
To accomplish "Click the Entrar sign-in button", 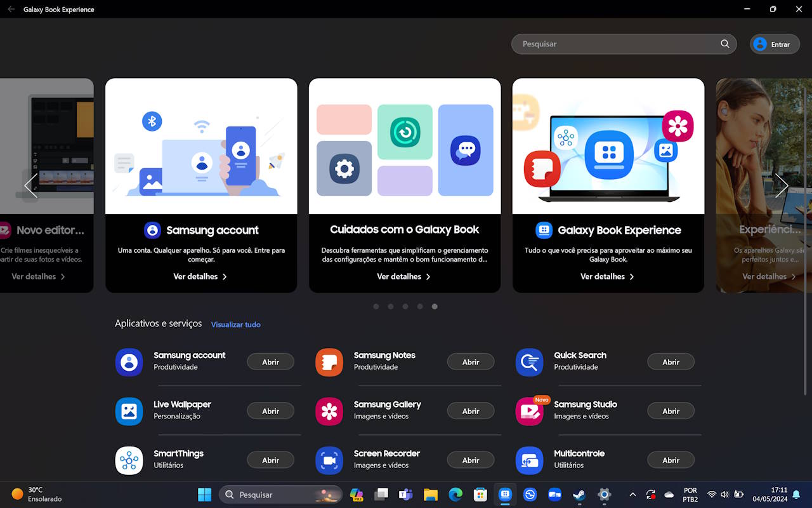I will [775, 44].
